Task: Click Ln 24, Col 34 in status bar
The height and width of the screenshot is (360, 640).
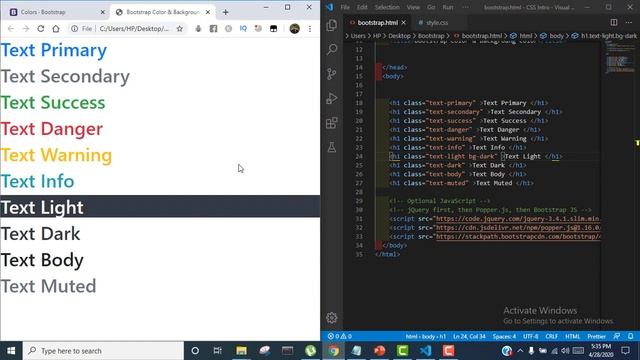Action: coord(469,336)
